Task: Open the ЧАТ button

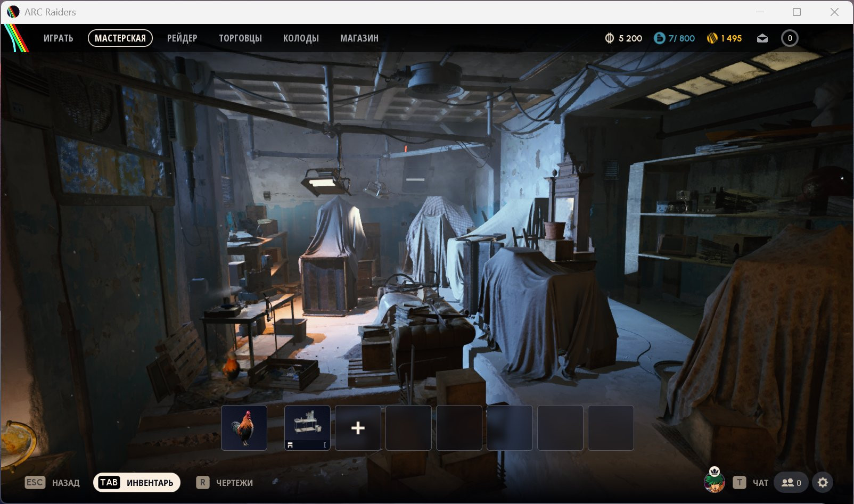Action: coord(751,483)
